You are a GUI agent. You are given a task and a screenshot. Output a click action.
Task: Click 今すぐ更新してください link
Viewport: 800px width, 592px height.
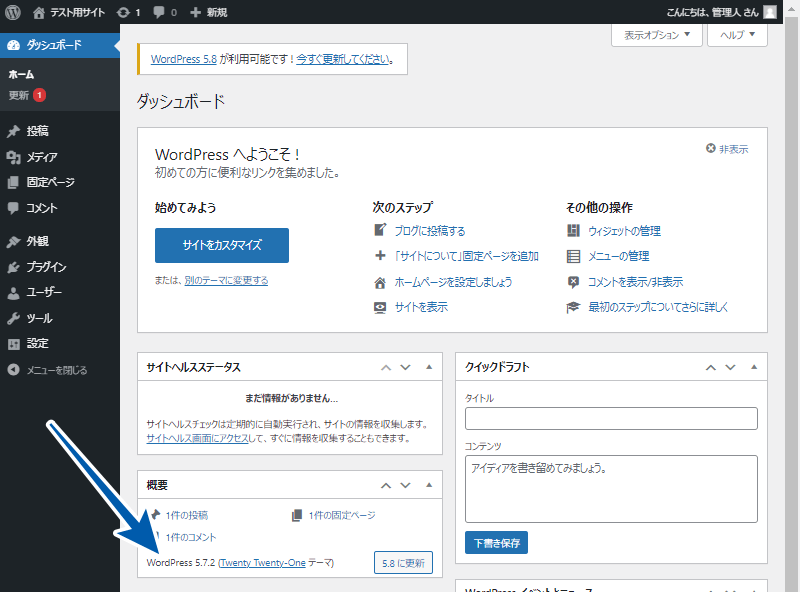point(343,59)
